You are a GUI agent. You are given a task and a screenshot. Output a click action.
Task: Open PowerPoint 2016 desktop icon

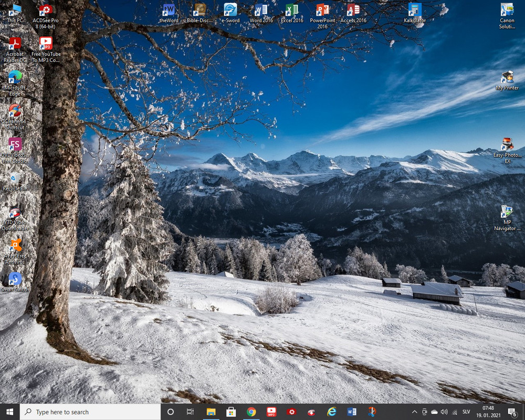[322, 17]
